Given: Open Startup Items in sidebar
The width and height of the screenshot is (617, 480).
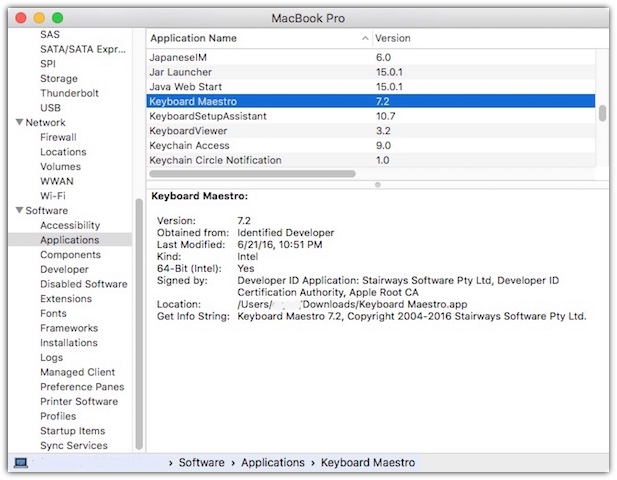Looking at the screenshot, I should coord(72,431).
